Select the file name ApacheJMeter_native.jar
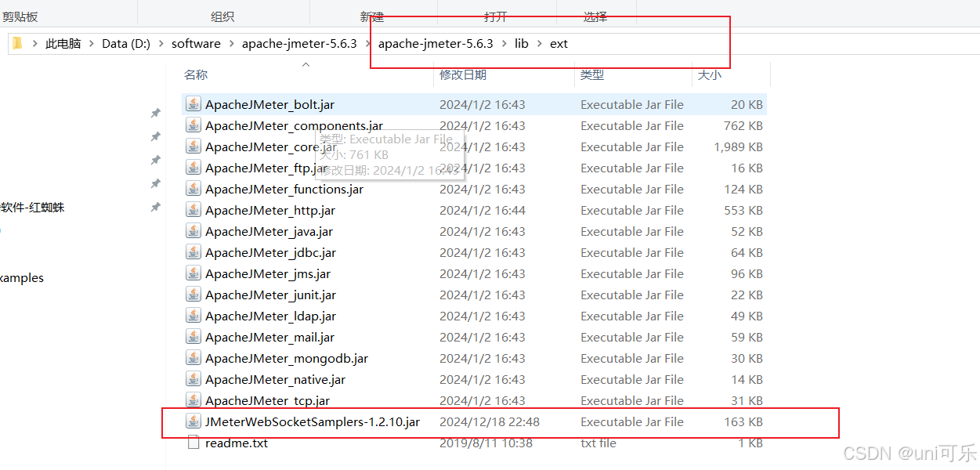Viewport: 980px width, 470px height. coord(275,379)
